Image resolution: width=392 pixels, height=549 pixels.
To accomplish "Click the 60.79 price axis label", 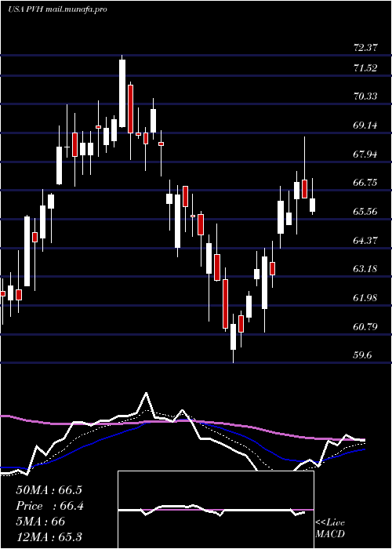I will 365,327.
